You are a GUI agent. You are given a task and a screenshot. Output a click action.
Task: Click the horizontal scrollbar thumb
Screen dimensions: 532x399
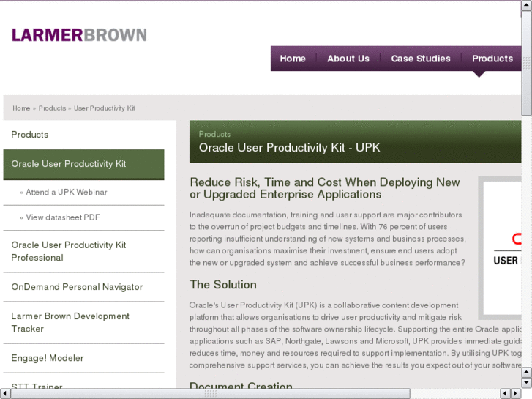(x=210, y=394)
